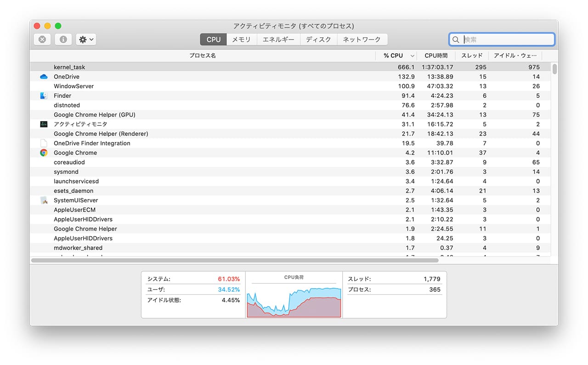Select the Google Chrome process name

coord(75,153)
